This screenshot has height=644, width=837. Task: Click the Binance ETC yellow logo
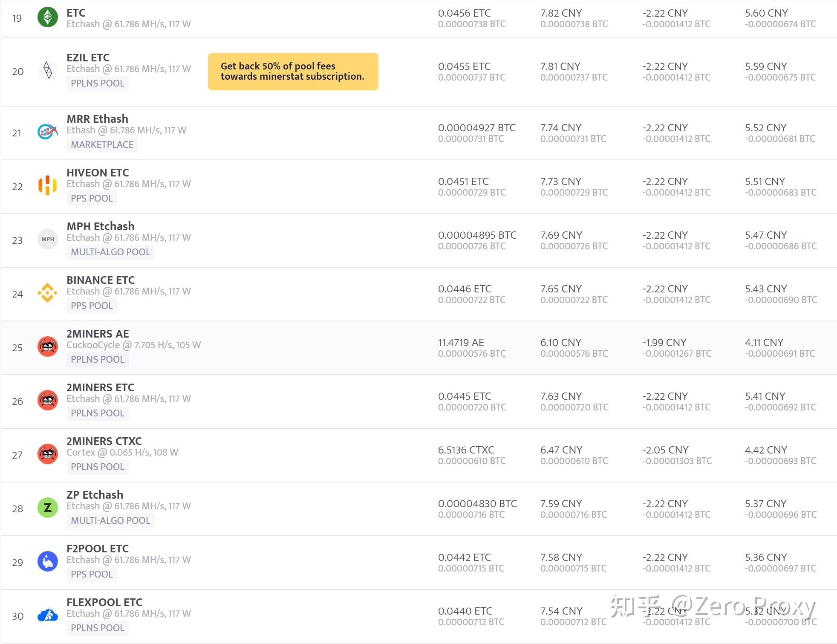tap(48, 293)
